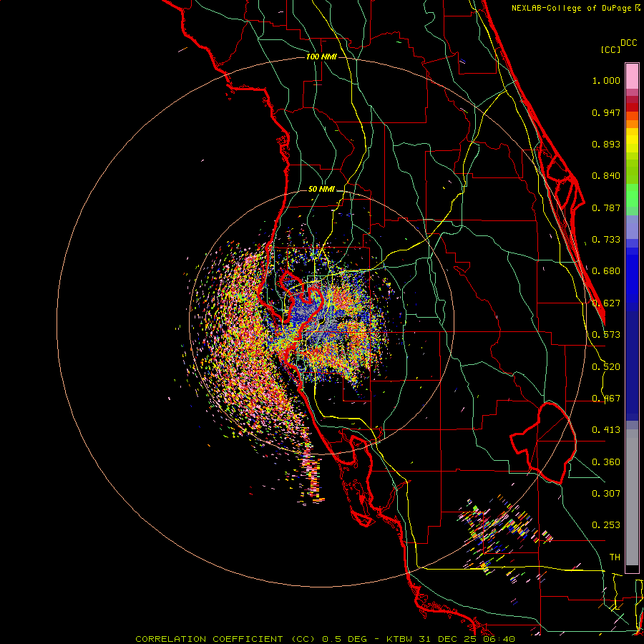Click the 0.840 legend value
The width and height of the screenshot is (644, 644).
[x=606, y=176]
